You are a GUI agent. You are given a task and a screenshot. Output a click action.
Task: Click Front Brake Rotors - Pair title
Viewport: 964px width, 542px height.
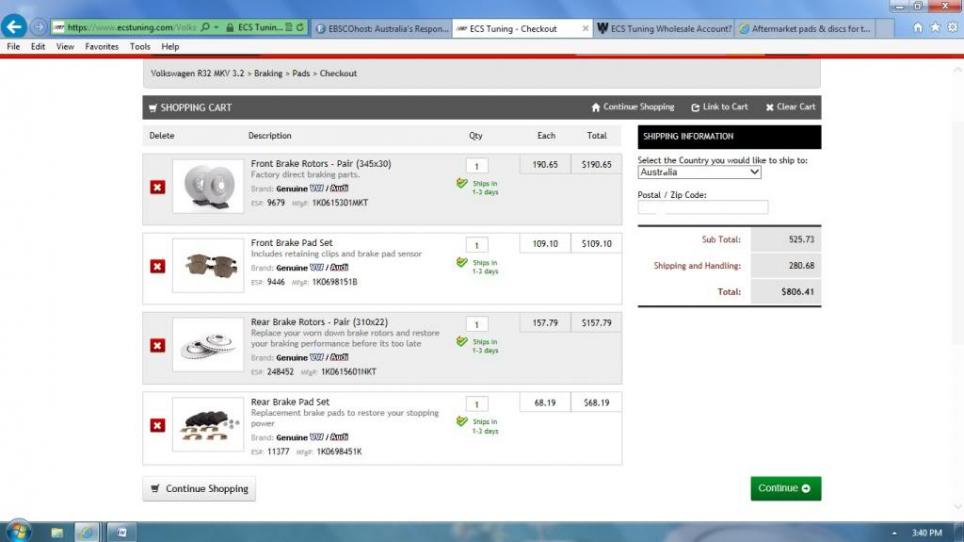(x=321, y=163)
